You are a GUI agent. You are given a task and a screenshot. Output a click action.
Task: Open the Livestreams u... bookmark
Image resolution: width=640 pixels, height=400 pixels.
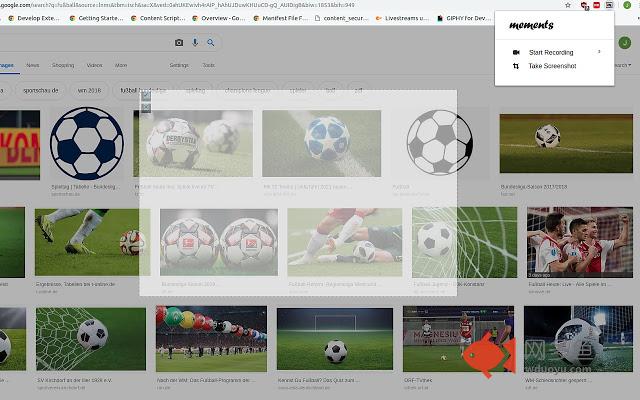point(402,18)
